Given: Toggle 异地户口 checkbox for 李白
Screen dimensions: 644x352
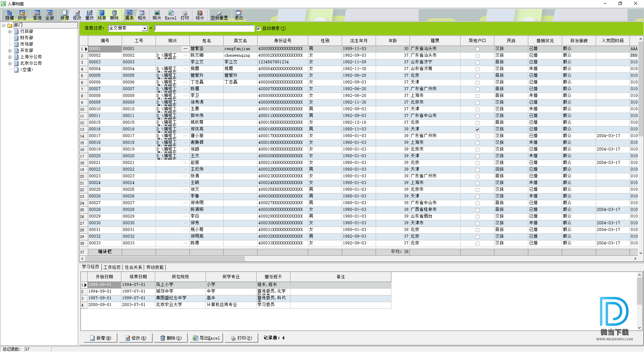Looking at the screenshot, I should click(477, 217).
